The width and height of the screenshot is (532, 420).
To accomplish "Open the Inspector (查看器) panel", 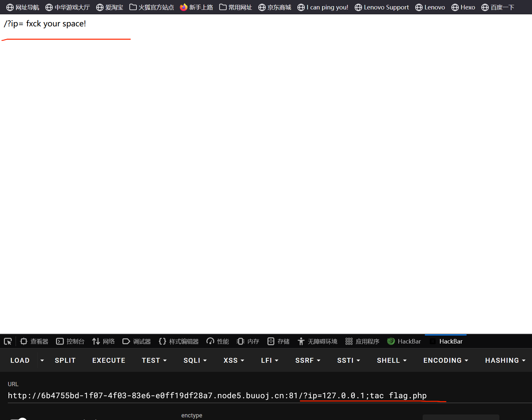I will (34, 341).
